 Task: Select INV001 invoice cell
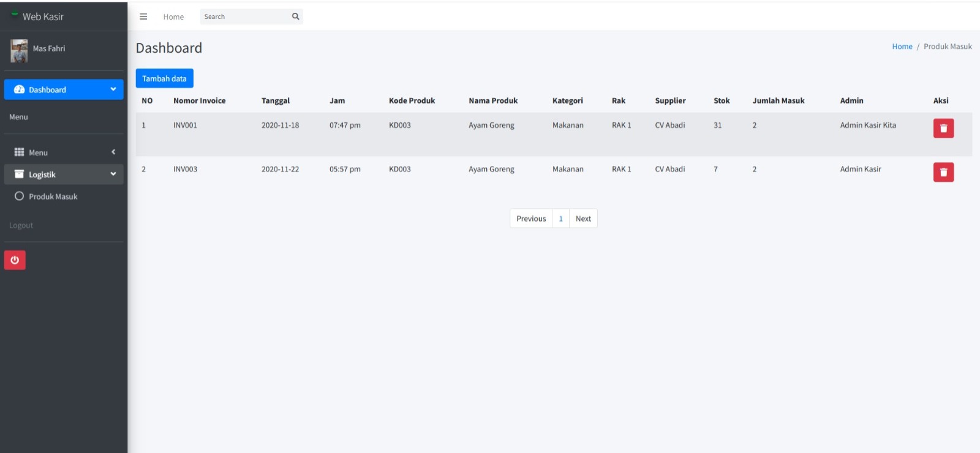pos(185,125)
